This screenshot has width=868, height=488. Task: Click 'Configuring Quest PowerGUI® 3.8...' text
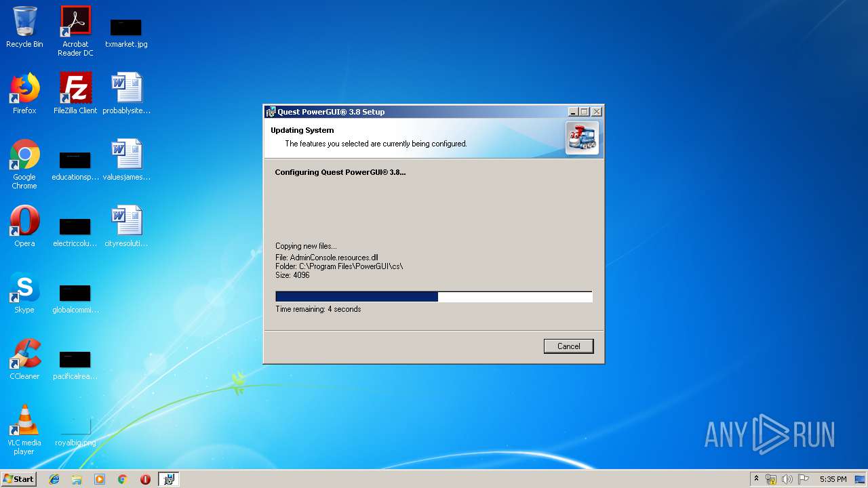(340, 172)
